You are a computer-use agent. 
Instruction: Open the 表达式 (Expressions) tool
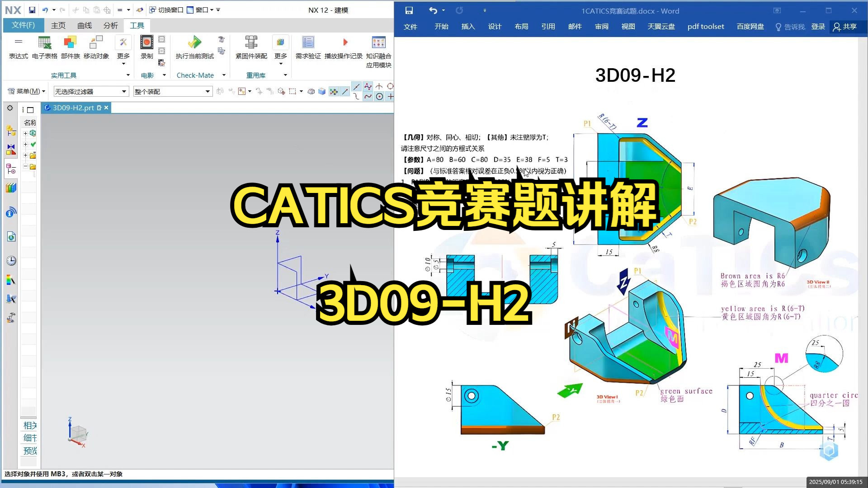[19, 47]
